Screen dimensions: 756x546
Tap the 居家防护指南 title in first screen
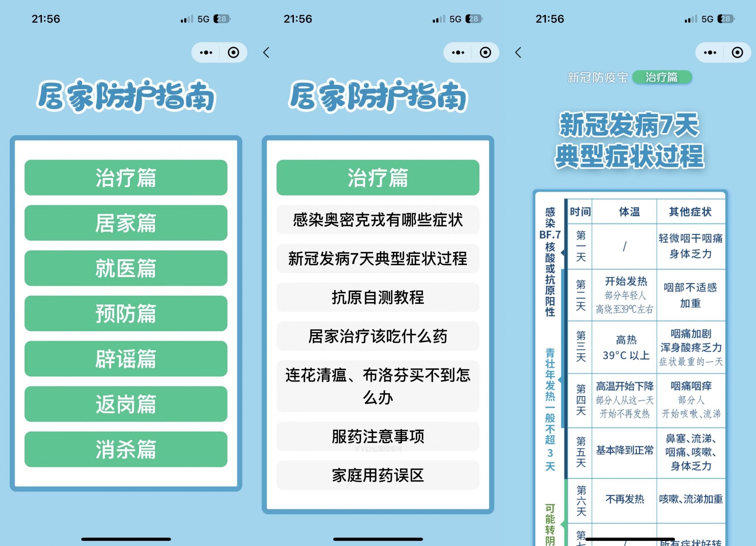click(x=126, y=96)
